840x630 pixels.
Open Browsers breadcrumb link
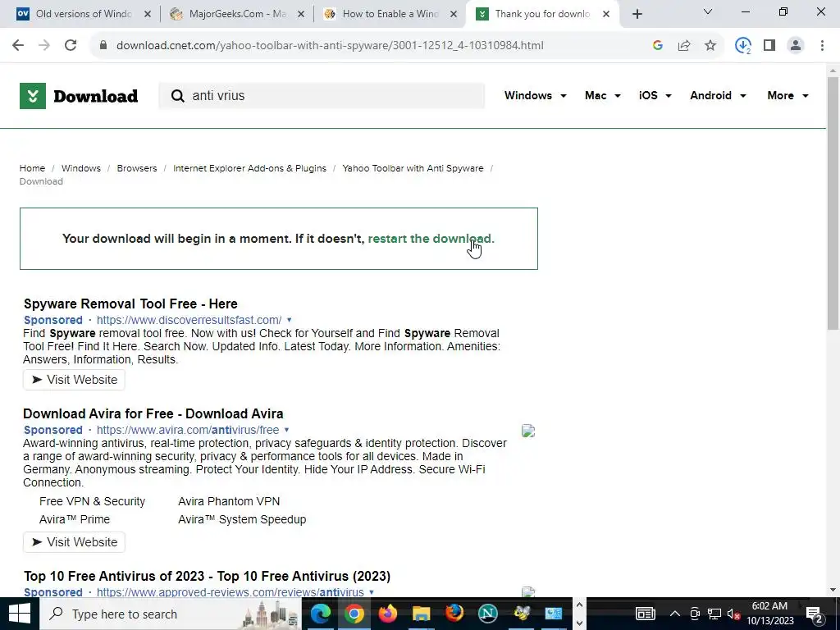coord(137,168)
